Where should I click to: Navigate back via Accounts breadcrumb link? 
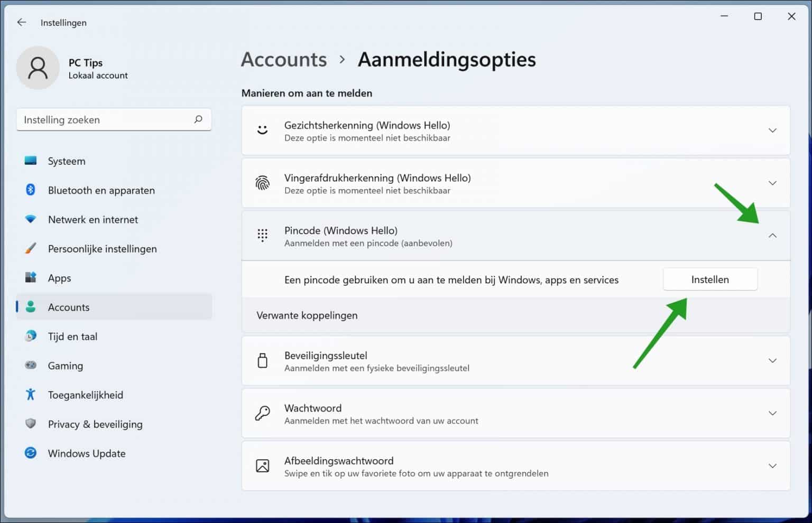pos(283,60)
